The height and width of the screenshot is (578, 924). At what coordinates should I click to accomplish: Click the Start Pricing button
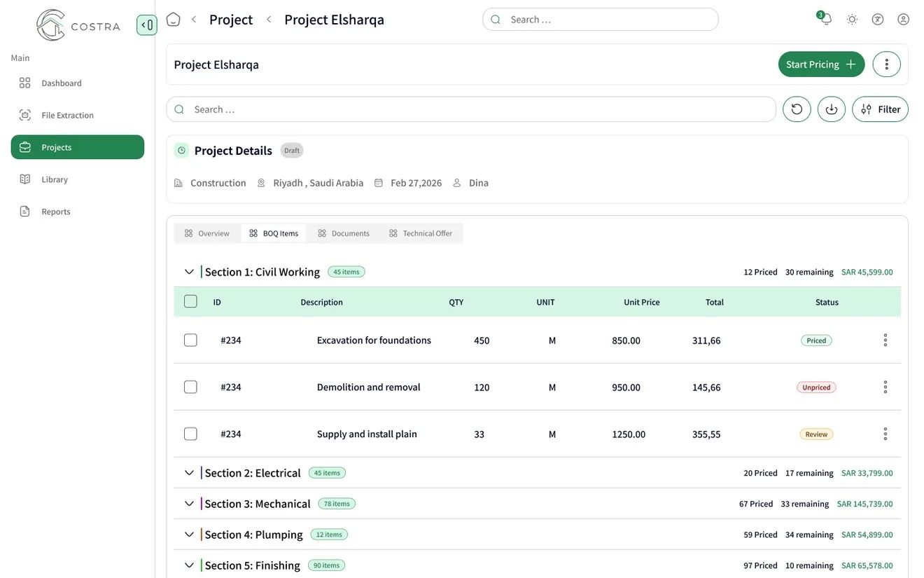[x=821, y=64]
